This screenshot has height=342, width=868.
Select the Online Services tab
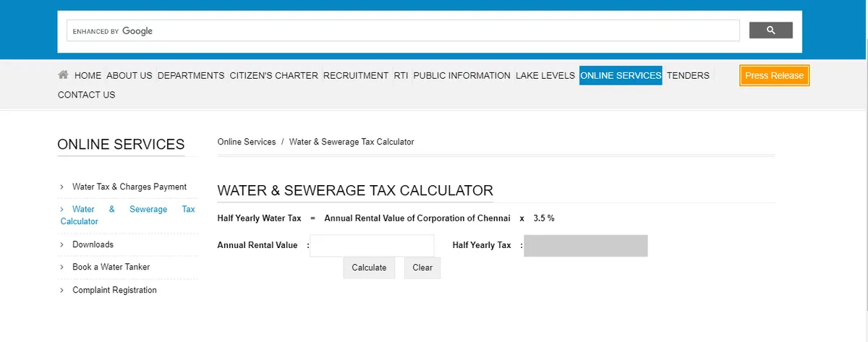[x=621, y=75]
